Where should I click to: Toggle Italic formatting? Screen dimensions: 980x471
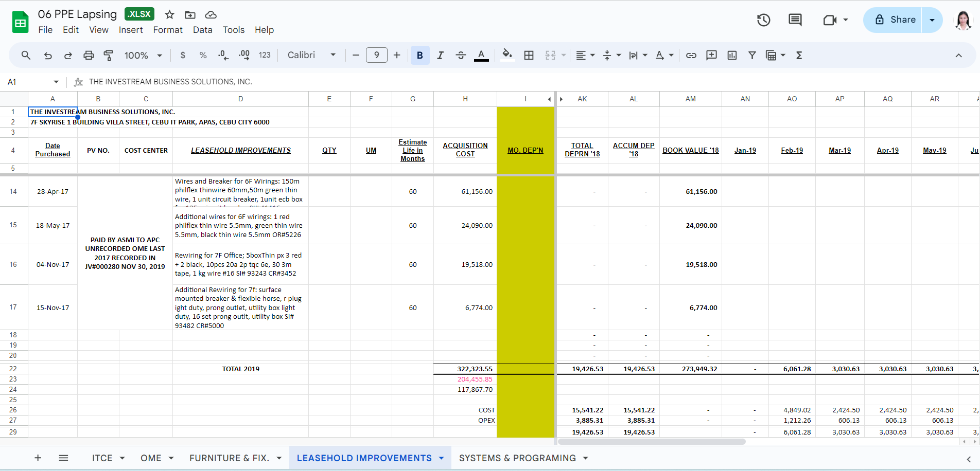pyautogui.click(x=440, y=56)
